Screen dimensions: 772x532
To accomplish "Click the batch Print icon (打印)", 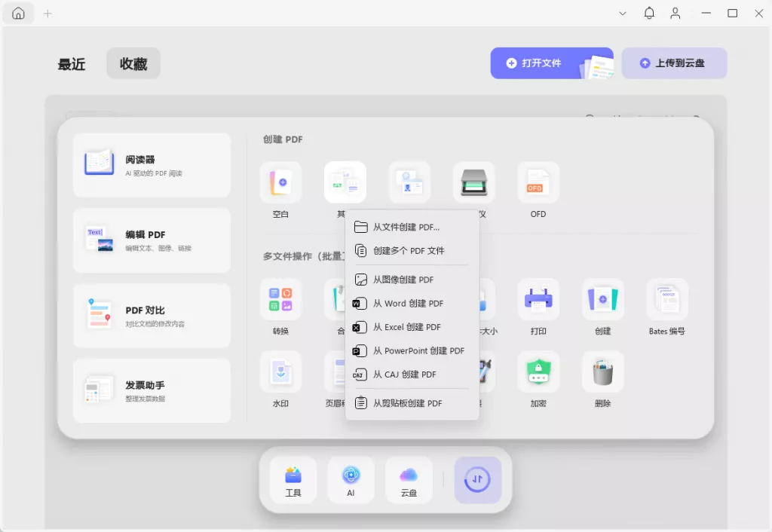I will (538, 299).
